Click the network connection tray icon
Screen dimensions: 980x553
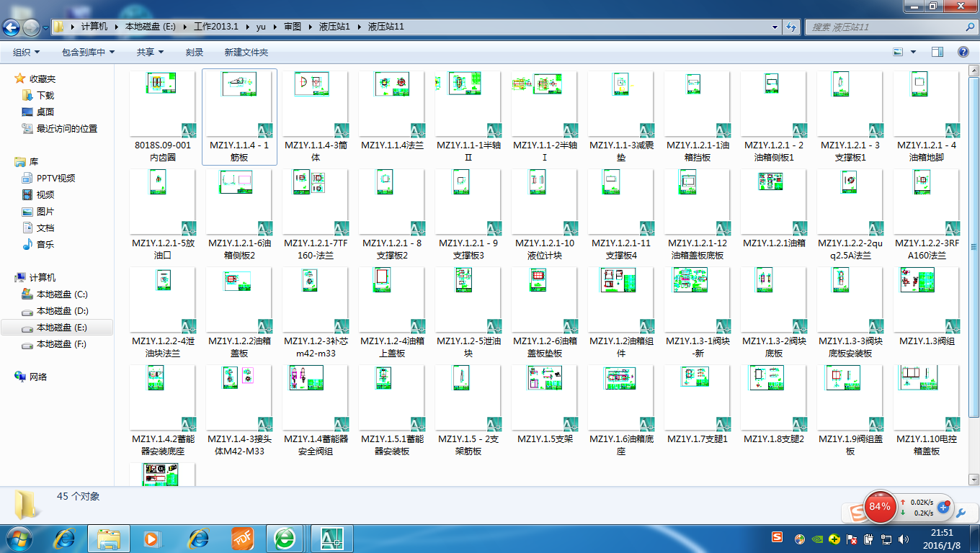click(x=886, y=539)
